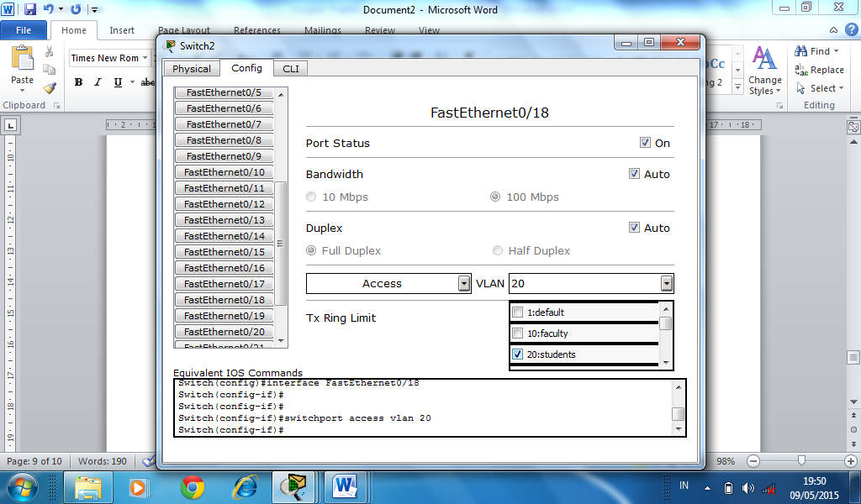Select the Half Duplex radio button

pyautogui.click(x=498, y=250)
